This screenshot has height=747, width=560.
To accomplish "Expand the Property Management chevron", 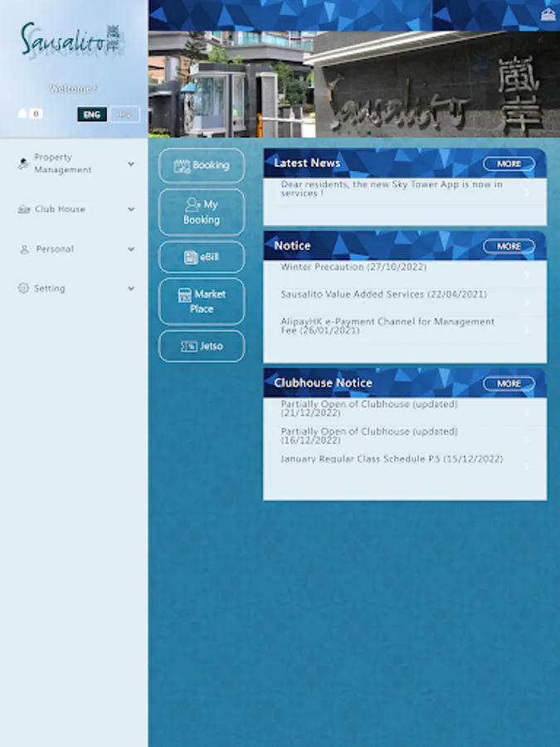I will point(131,164).
